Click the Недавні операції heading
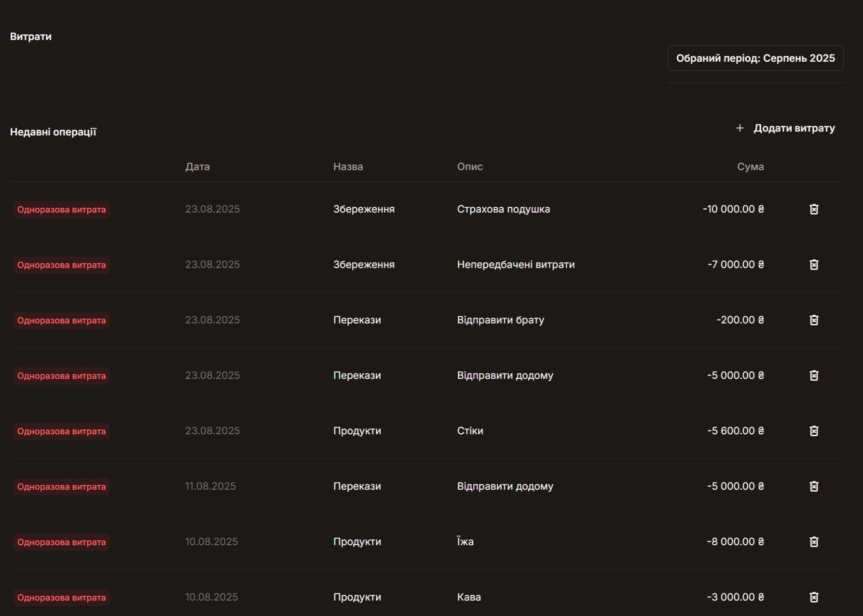This screenshot has height=616, width=863. 53,132
